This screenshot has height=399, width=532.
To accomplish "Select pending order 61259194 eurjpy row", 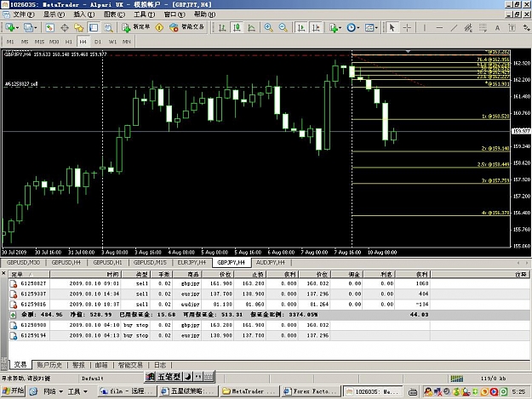I will pos(270,335).
